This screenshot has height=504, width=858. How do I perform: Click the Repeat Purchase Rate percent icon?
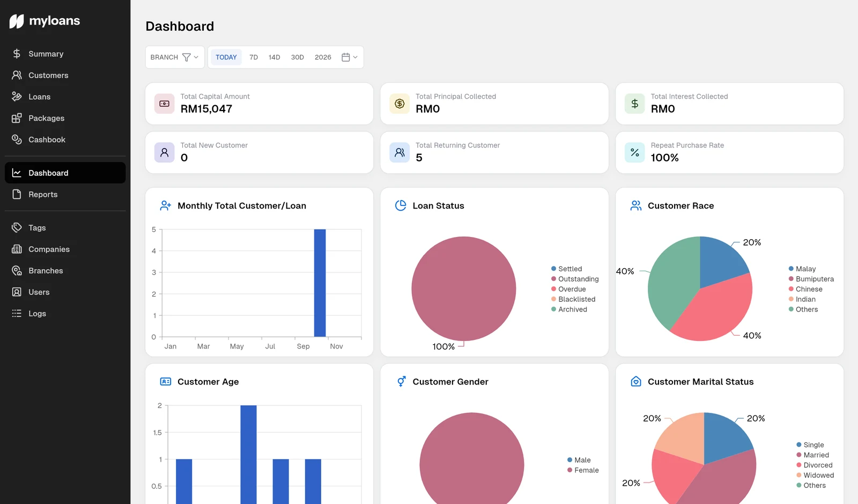pos(635,152)
